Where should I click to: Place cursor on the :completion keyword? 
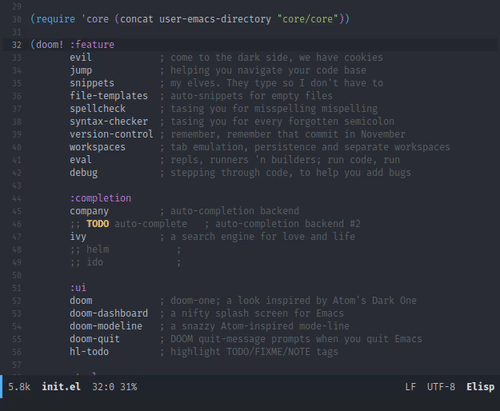(x=100, y=198)
